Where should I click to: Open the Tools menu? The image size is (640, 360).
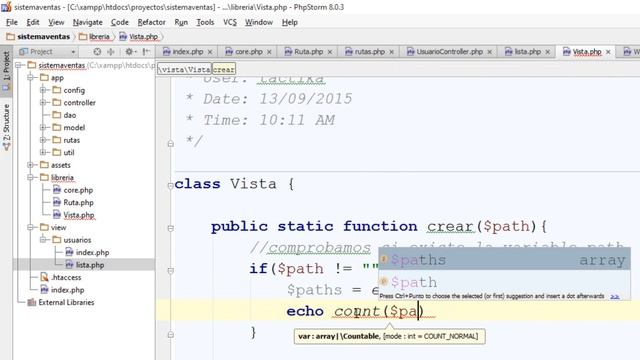point(205,22)
